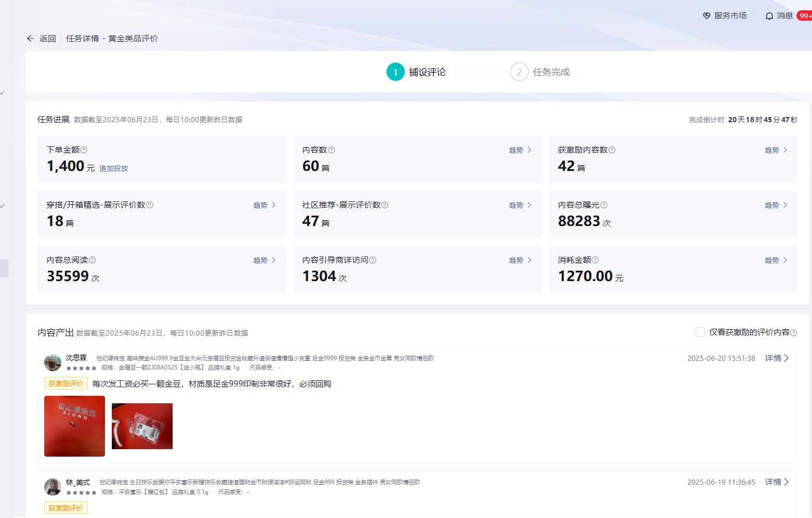Open the 服务市场 service market icon
Viewport: 812px width, 518px height.
pyautogui.click(x=707, y=16)
